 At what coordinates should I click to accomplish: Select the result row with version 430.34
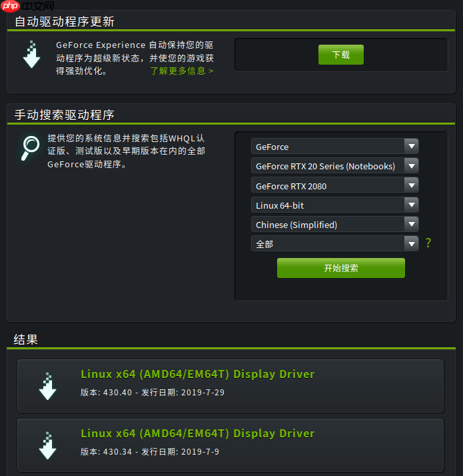[x=231, y=445]
